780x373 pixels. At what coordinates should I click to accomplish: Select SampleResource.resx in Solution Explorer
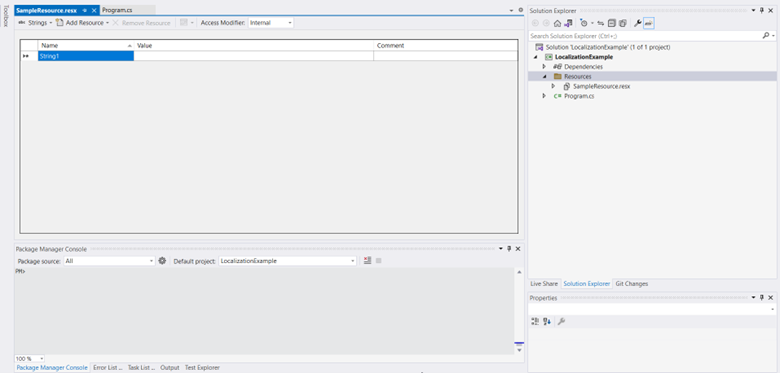(x=601, y=86)
